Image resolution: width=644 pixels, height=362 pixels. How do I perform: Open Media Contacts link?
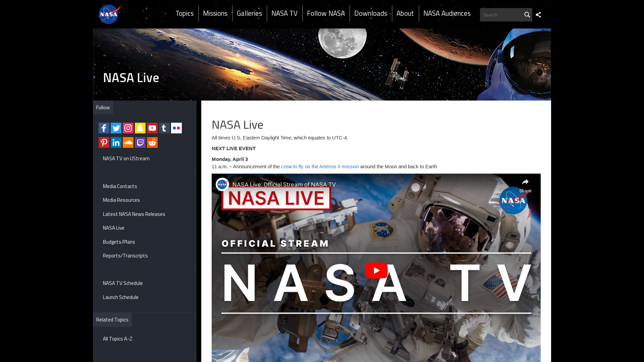click(120, 186)
